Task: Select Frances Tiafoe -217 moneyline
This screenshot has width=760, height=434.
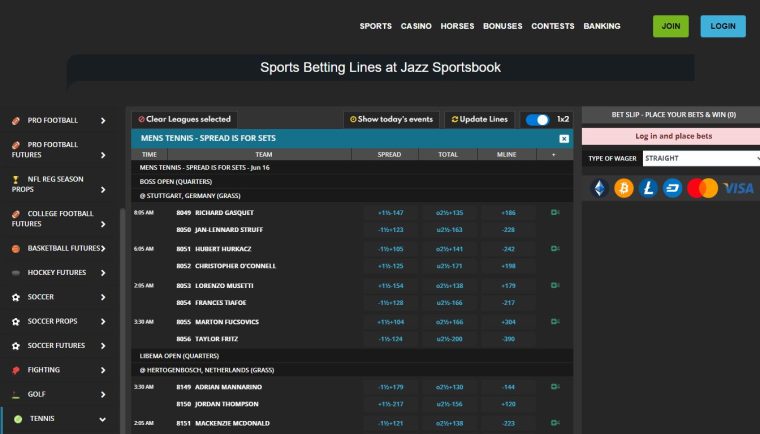Action: pyautogui.click(x=508, y=303)
